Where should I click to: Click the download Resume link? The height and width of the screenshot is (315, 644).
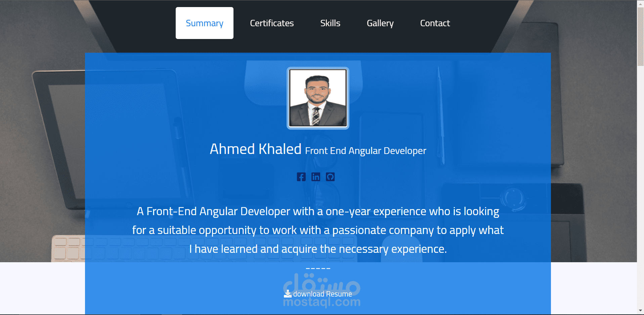(318, 294)
